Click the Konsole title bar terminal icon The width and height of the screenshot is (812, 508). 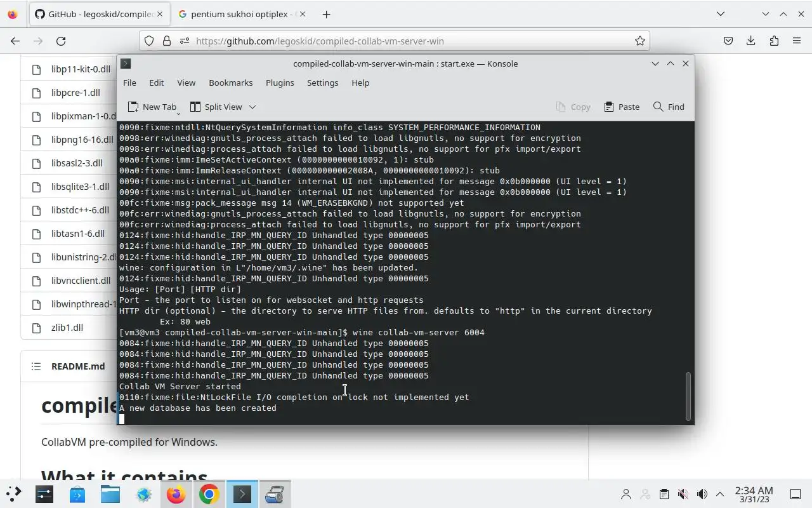126,63
